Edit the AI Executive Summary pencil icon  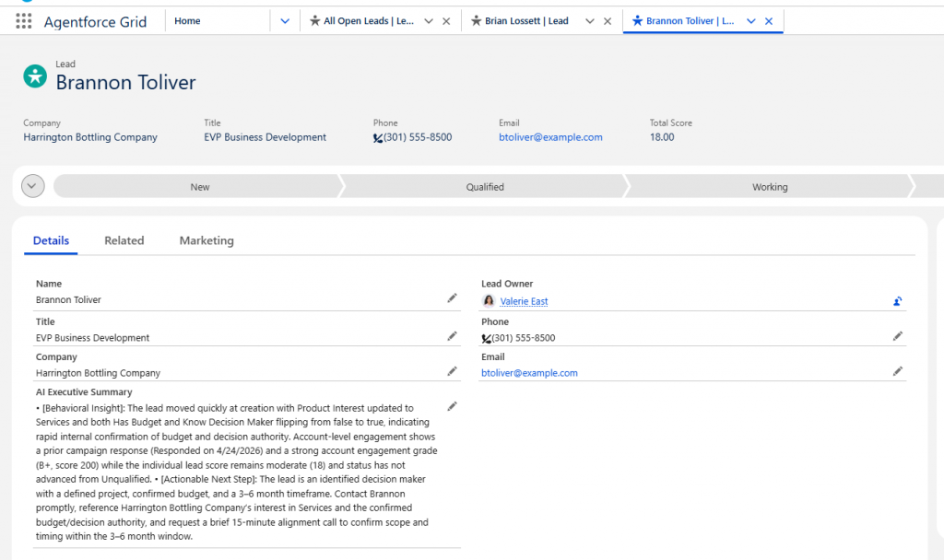tap(452, 406)
